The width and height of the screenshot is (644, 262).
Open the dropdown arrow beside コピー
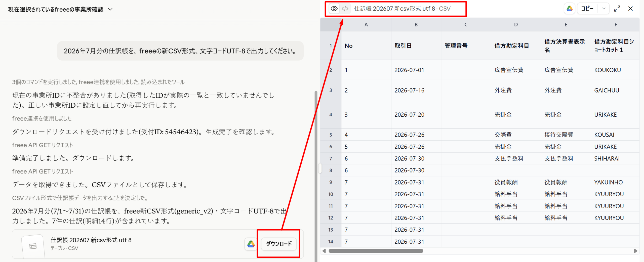[x=604, y=9]
